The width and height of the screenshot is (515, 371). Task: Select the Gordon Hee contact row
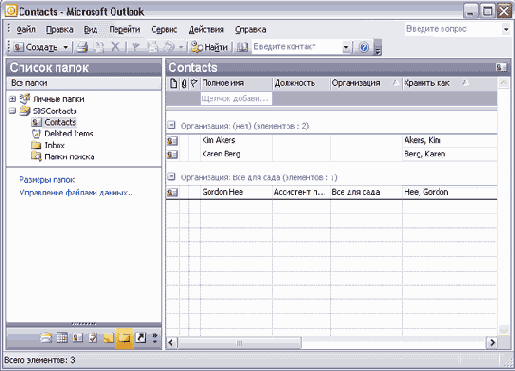click(x=331, y=192)
